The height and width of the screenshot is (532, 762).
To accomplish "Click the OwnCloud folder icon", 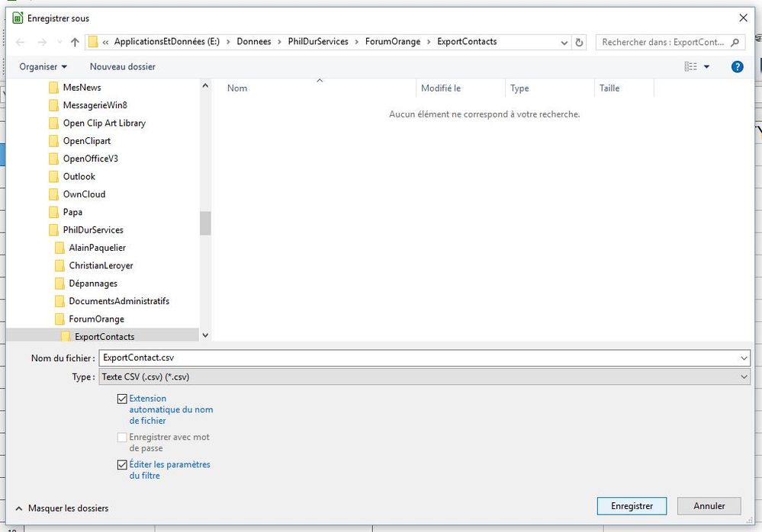I will pos(53,194).
